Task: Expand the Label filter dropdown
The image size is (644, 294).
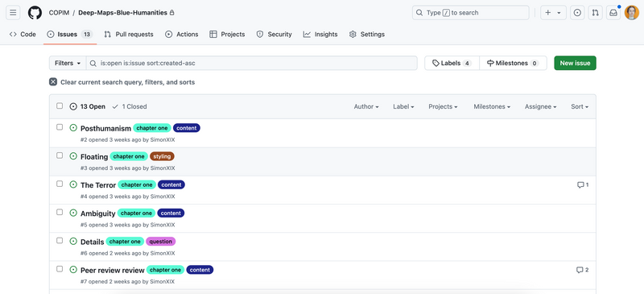Action: point(403,106)
